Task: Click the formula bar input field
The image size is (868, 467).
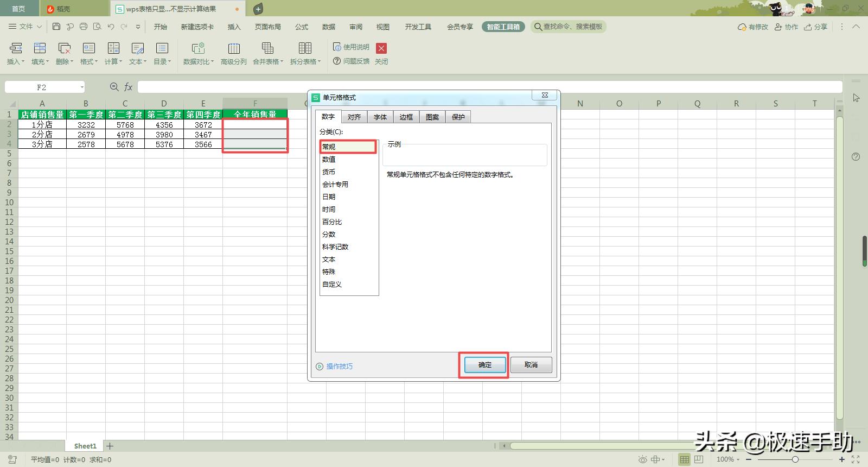Action: click(490, 87)
